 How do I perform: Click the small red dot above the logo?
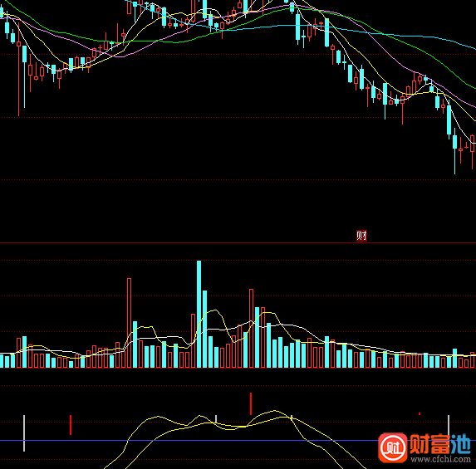tap(420, 413)
